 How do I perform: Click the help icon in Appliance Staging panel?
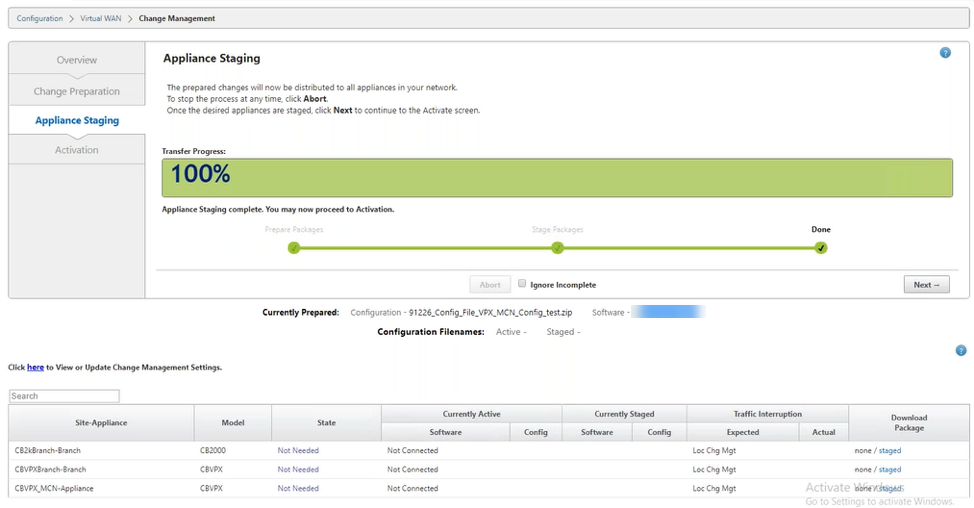[x=944, y=53]
